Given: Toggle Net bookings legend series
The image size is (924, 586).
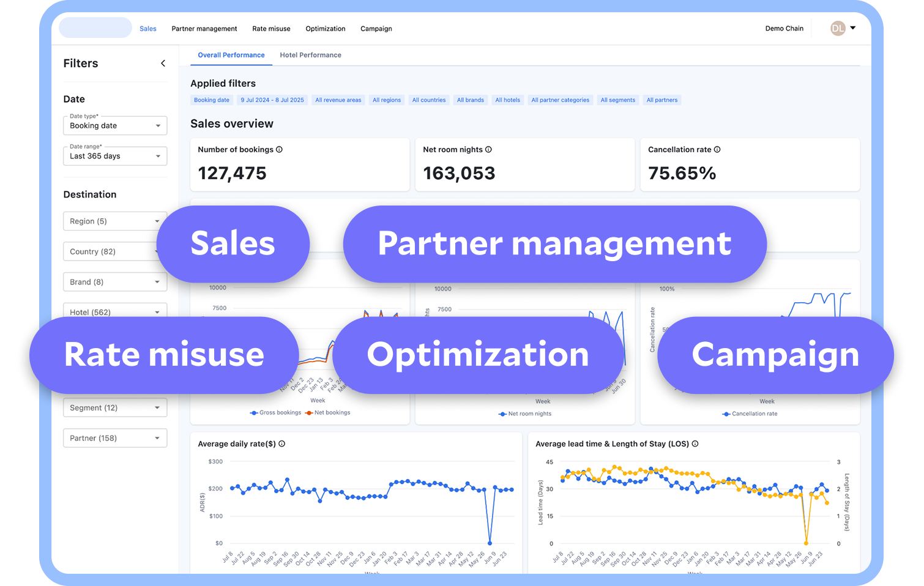Looking at the screenshot, I should click(328, 413).
